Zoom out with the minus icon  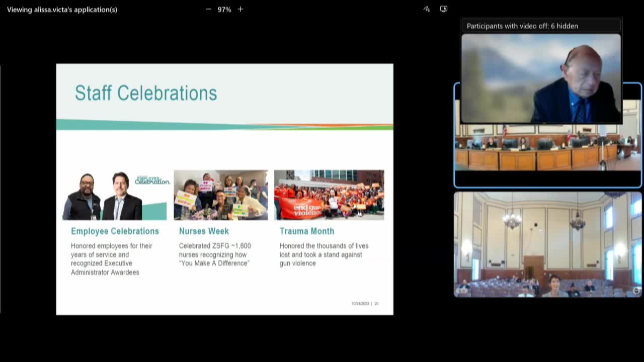point(208,9)
